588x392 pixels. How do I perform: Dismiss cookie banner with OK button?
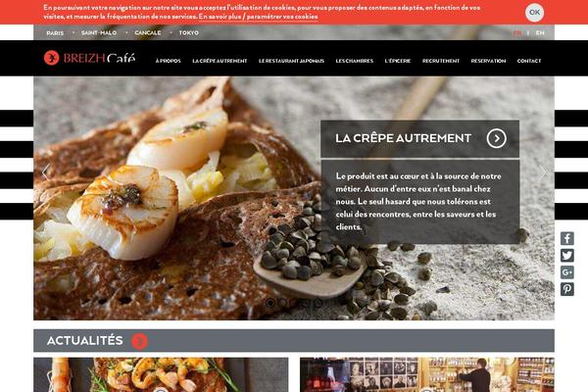(534, 13)
